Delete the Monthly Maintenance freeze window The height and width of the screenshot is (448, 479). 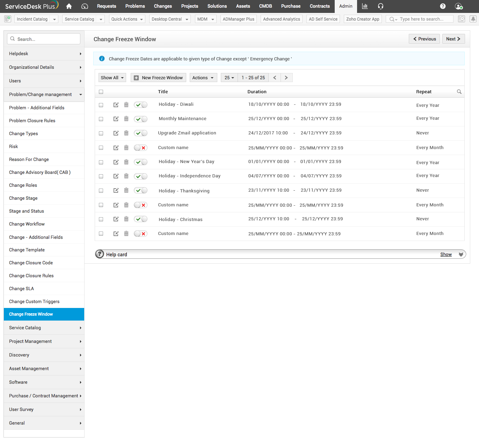tap(126, 119)
